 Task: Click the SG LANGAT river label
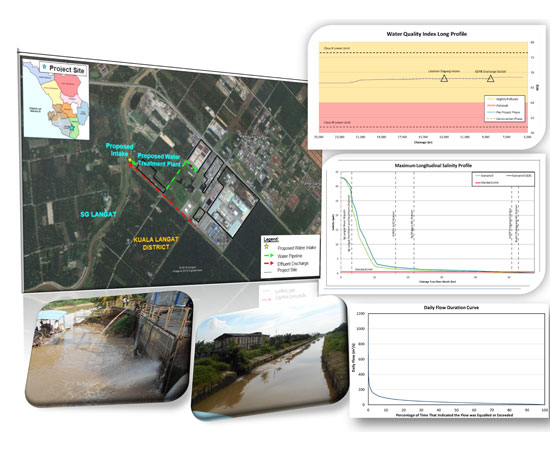[x=98, y=214]
